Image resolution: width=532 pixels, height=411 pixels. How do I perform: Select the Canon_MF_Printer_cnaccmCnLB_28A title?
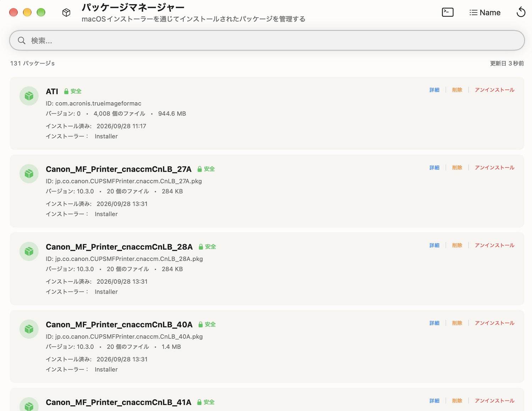point(119,247)
